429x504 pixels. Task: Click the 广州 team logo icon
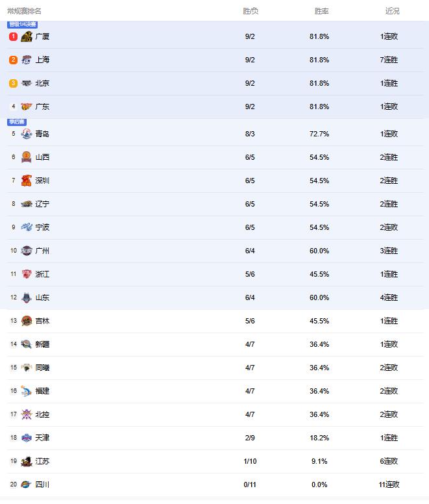(27, 251)
